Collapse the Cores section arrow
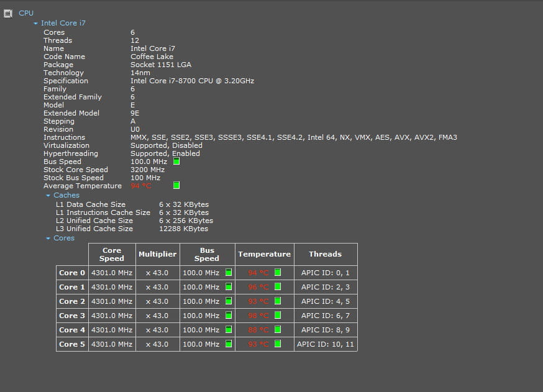The height and width of the screenshot is (392, 543). click(x=48, y=239)
